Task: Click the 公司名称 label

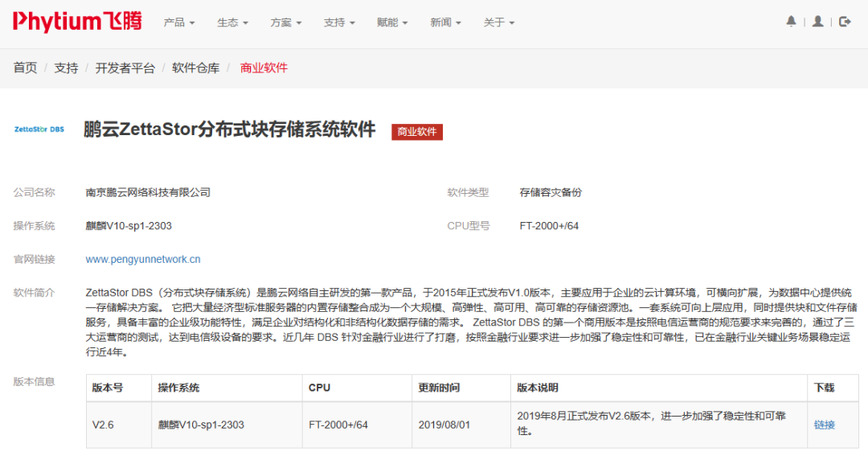Action: click(35, 193)
